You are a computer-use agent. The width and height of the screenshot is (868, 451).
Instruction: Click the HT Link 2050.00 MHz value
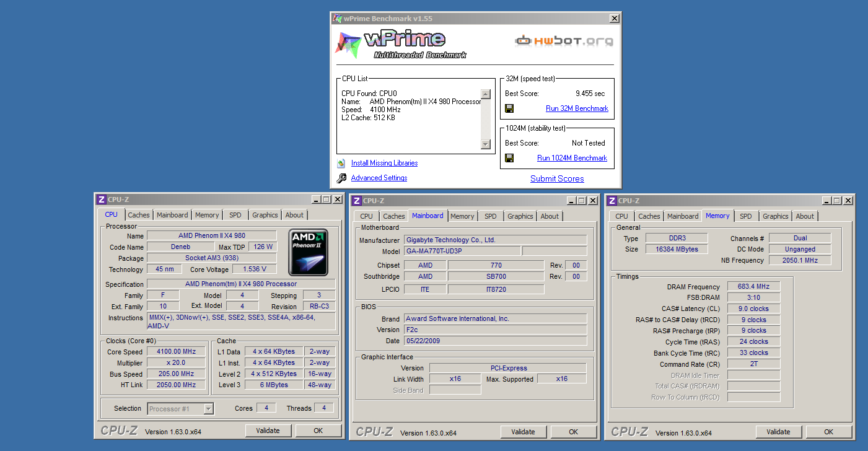(176, 385)
